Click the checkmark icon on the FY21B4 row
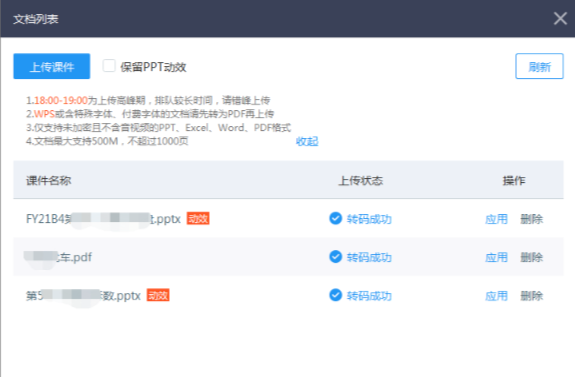 tap(336, 219)
